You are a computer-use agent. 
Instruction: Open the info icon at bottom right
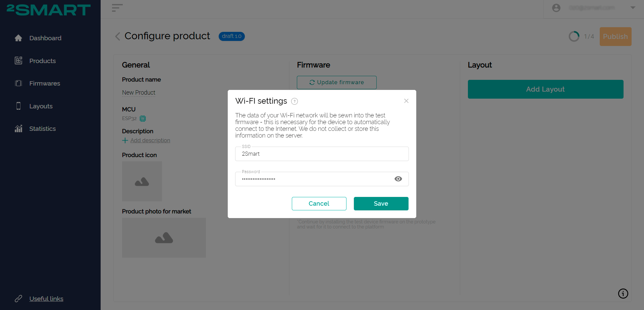623,294
